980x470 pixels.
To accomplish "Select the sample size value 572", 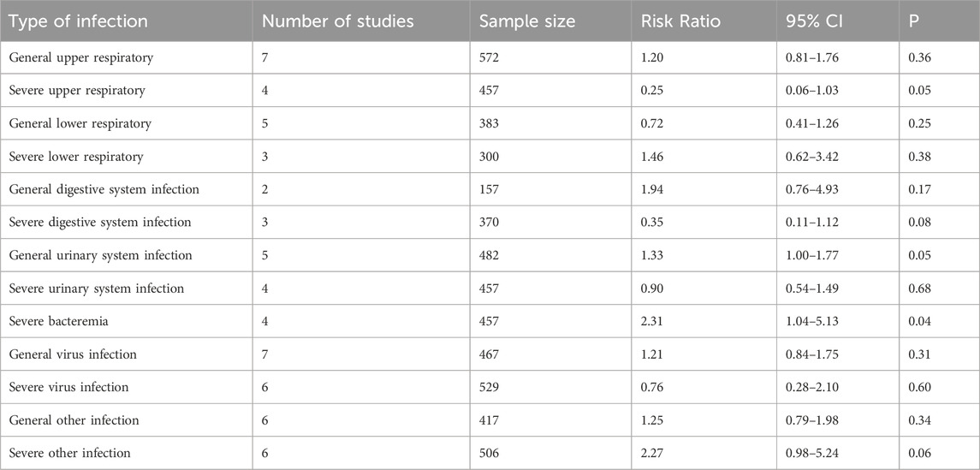I will pos(489,58).
